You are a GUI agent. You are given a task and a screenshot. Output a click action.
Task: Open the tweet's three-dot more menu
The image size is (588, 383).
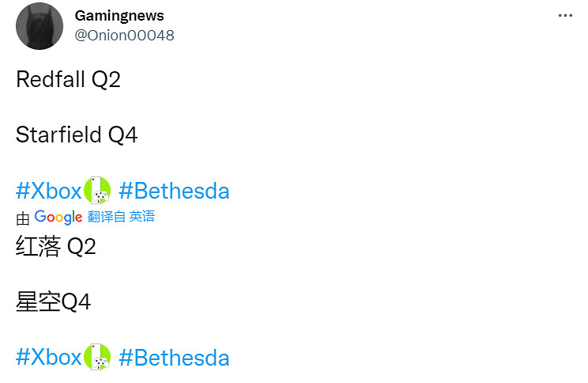565,16
